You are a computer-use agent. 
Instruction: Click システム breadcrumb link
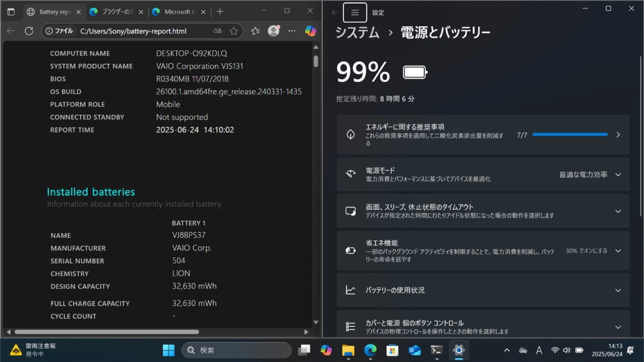357,33
